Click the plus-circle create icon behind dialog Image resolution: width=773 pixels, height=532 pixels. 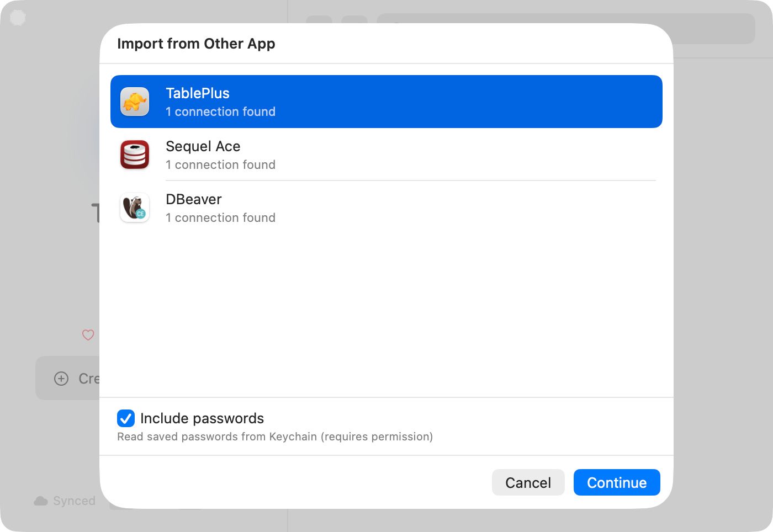pos(61,379)
